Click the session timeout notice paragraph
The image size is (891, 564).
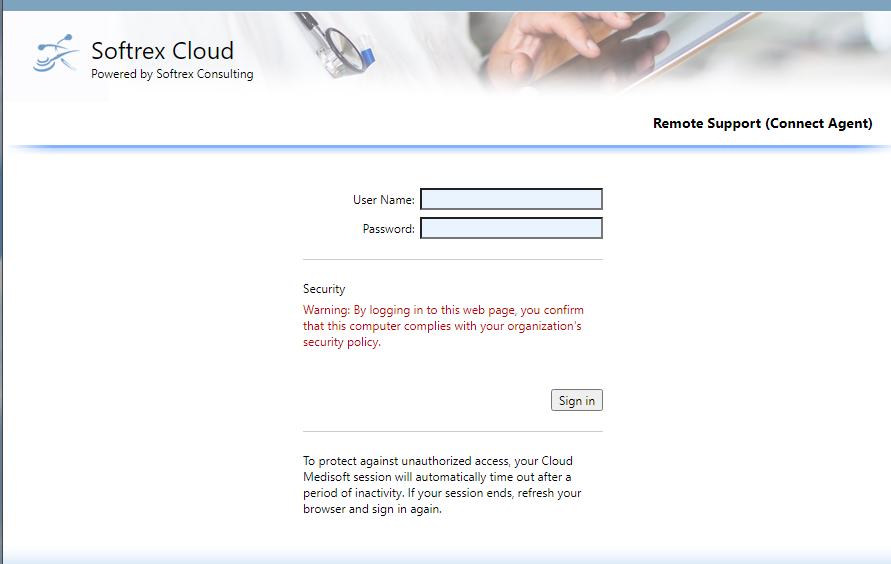point(442,485)
